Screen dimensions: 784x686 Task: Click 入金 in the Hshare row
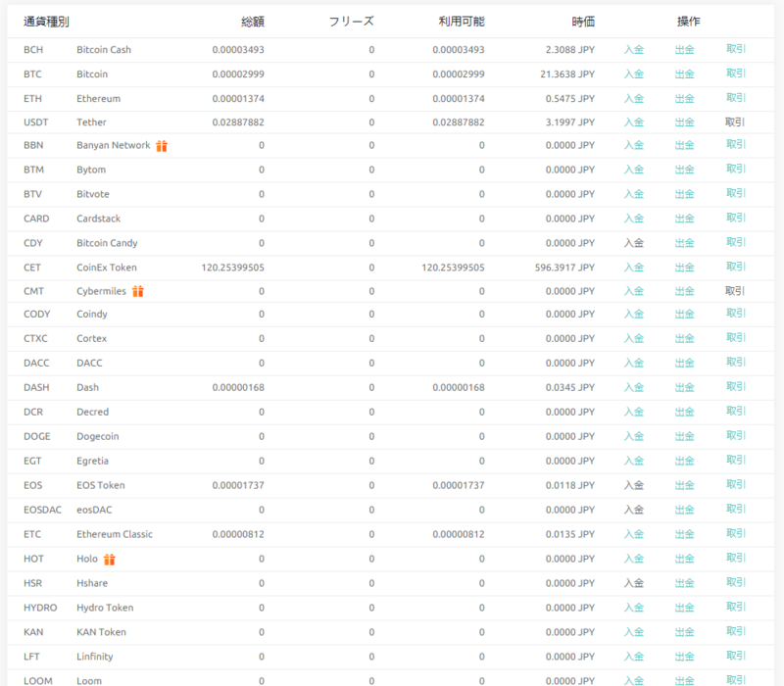coord(633,583)
